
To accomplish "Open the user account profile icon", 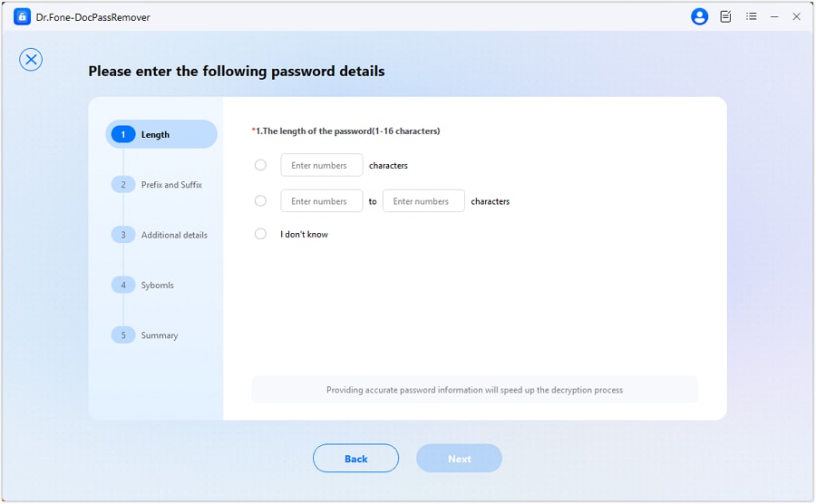I will [x=699, y=16].
